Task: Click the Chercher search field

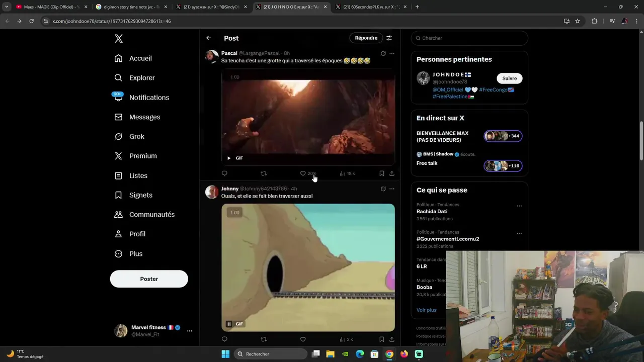Action: coord(469,38)
